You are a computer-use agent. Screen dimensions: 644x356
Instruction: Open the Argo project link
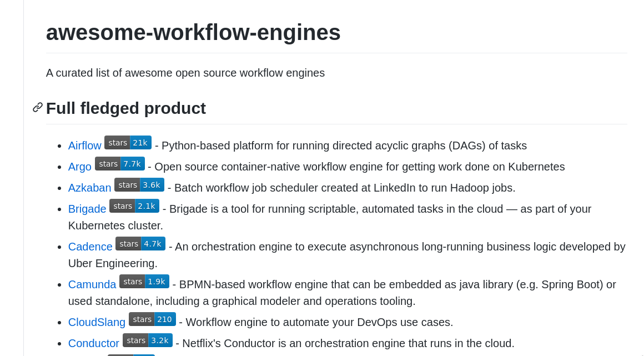pos(80,167)
